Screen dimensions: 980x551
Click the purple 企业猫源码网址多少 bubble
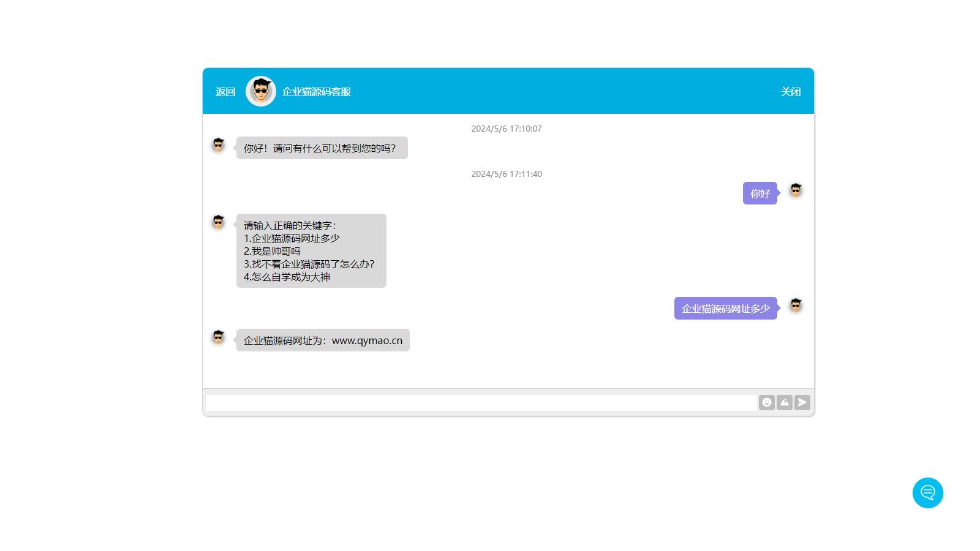point(725,309)
